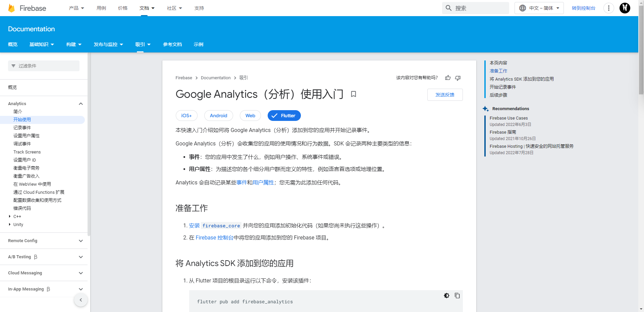The width and height of the screenshot is (644, 312).
Task: Click the Firebase logo
Action: point(27,8)
